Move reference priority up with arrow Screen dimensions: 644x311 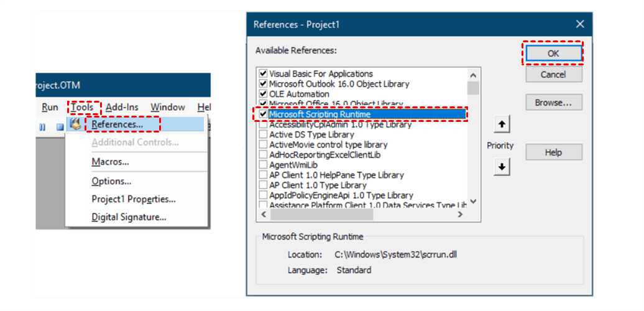(x=502, y=124)
